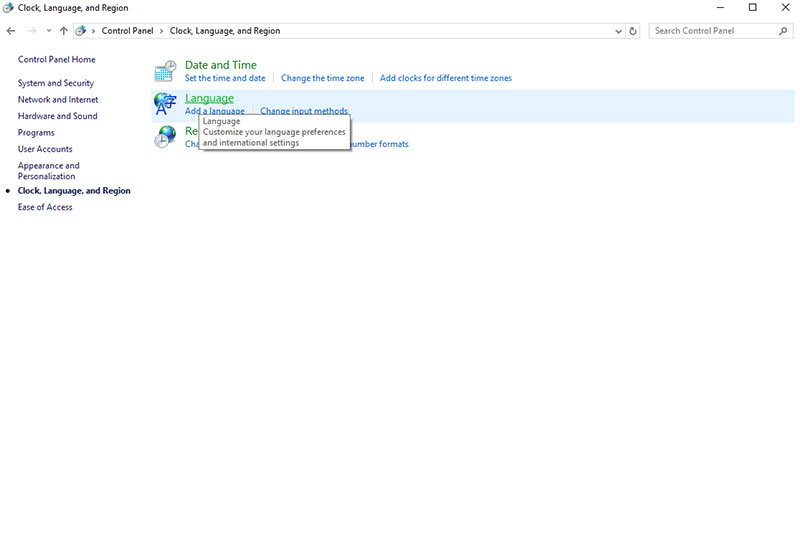This screenshot has height=537, width=800.
Task: Click the Control Panel icon in address bar
Action: coord(81,31)
